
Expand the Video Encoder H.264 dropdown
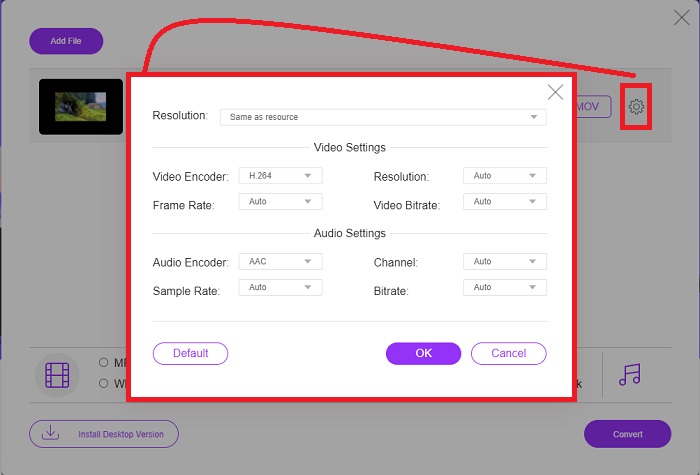[x=280, y=176]
